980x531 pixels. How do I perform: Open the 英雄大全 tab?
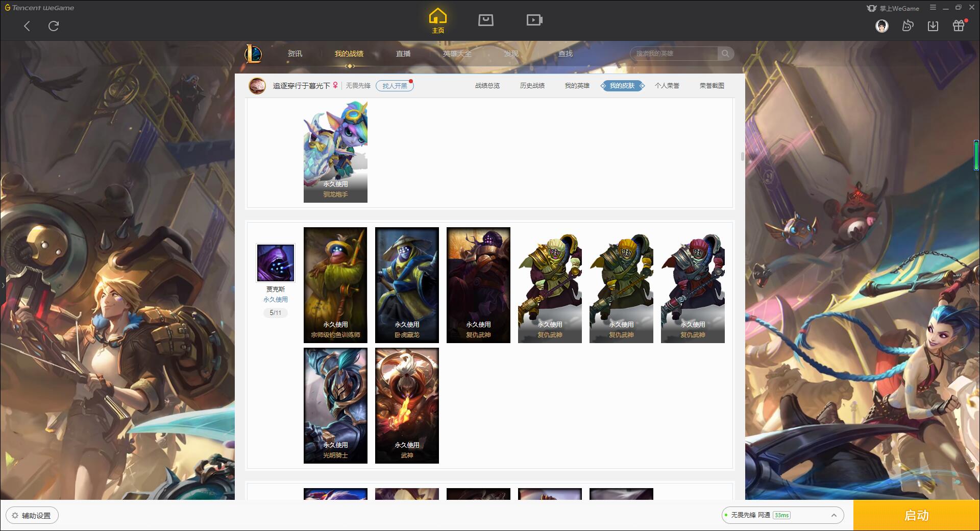pyautogui.click(x=457, y=54)
